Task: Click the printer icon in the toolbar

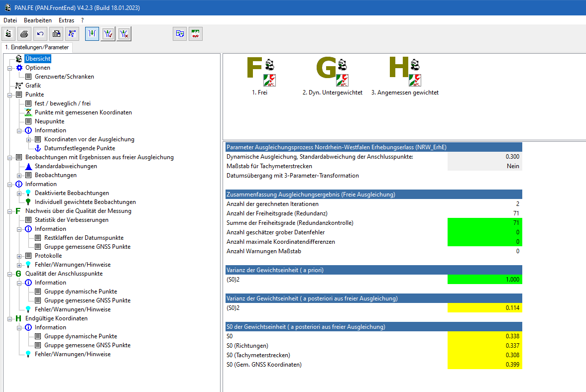Action: point(24,34)
